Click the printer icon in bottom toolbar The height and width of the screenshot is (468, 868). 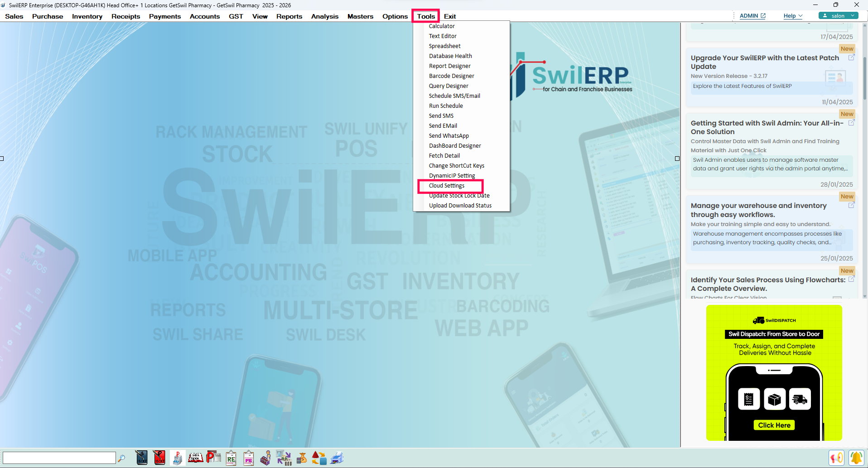tap(337, 458)
